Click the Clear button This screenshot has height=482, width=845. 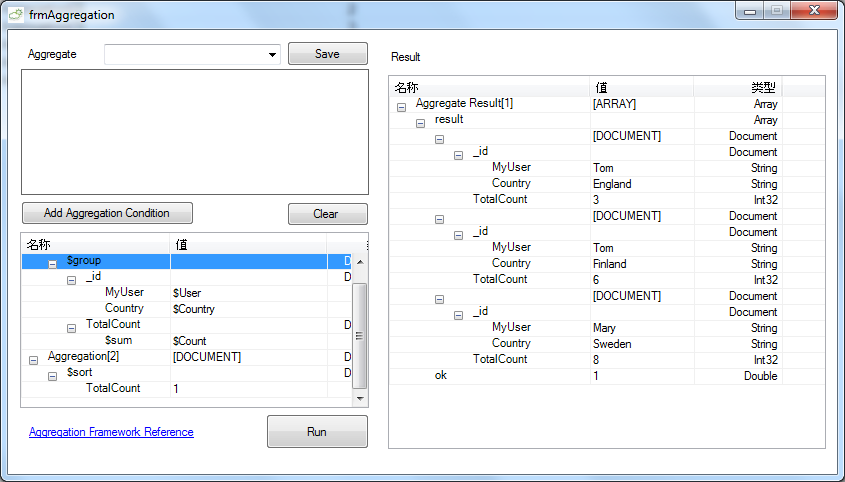328,214
